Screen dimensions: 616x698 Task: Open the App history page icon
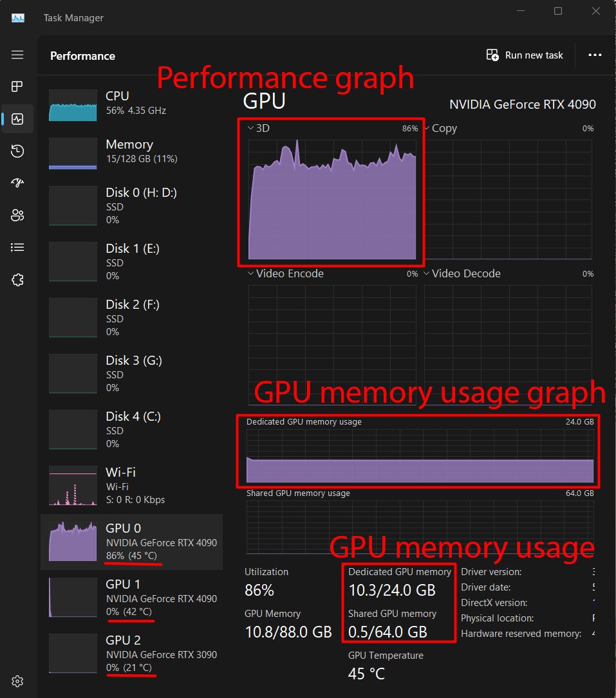(17, 151)
